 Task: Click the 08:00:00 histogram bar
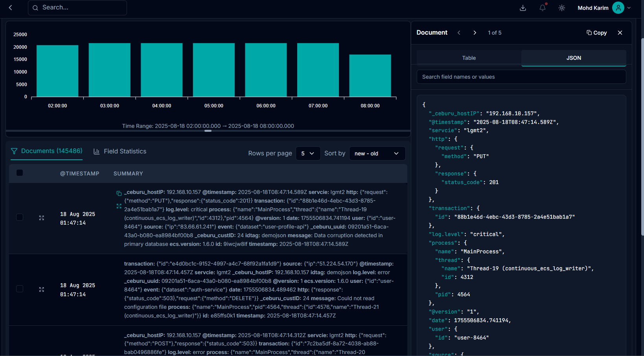tap(370, 76)
